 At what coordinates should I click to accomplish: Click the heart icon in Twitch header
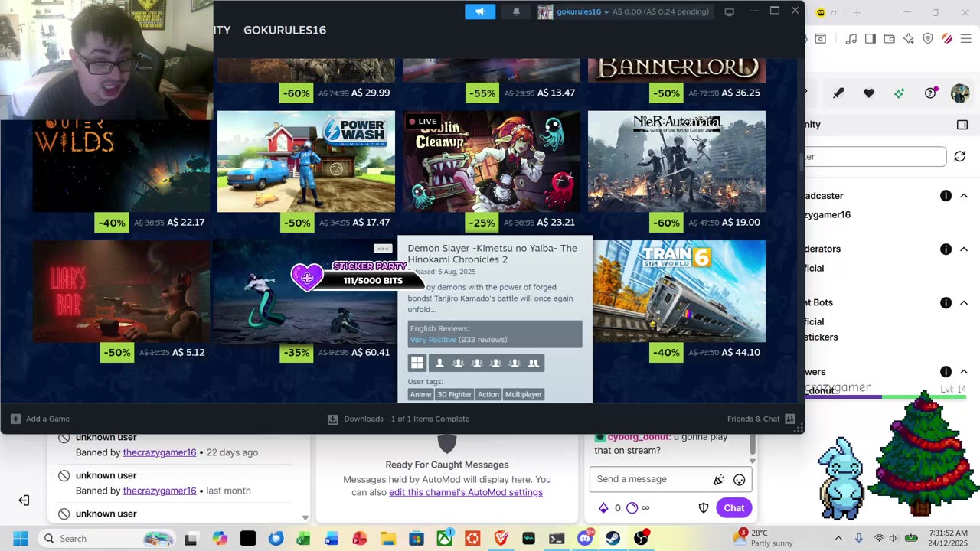click(869, 93)
